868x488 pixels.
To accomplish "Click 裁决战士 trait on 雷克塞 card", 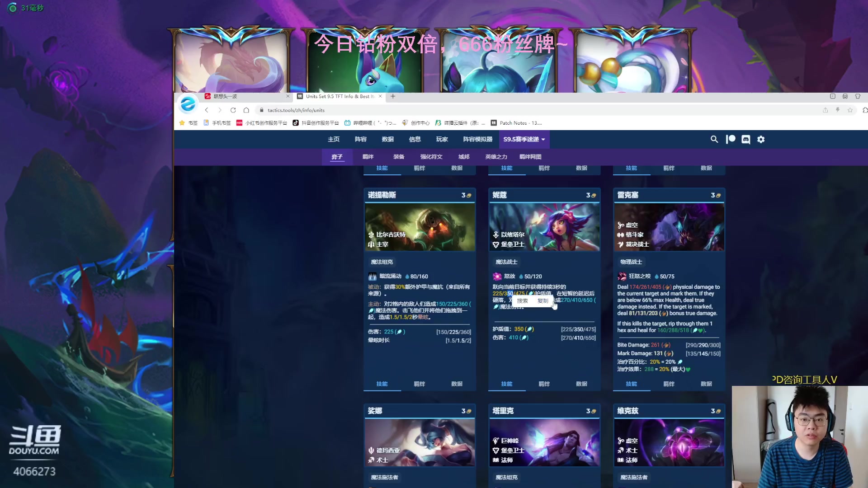I will pos(633,244).
